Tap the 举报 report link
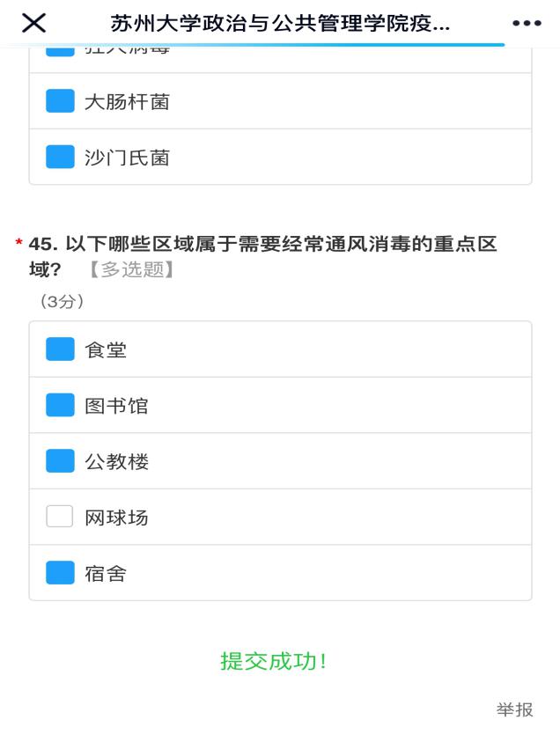 pos(514,709)
